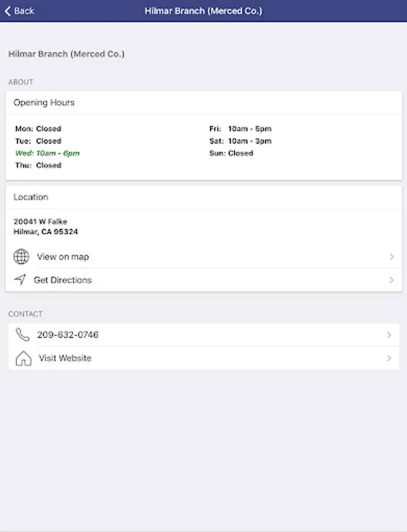Open Get Directions link

point(63,280)
